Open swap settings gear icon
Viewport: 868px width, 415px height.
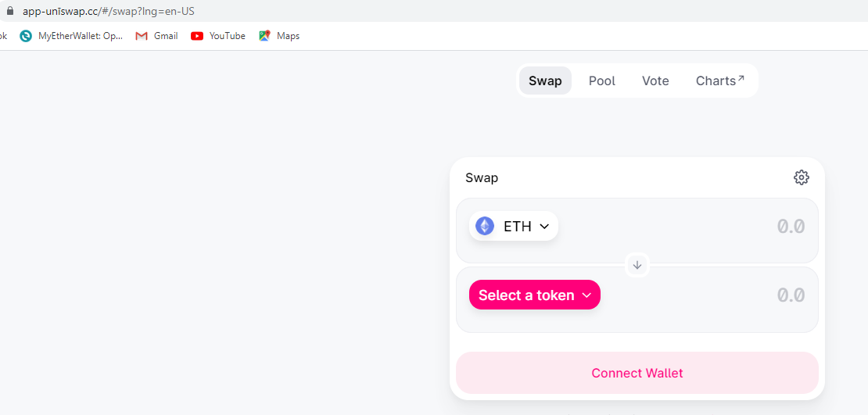pos(801,177)
